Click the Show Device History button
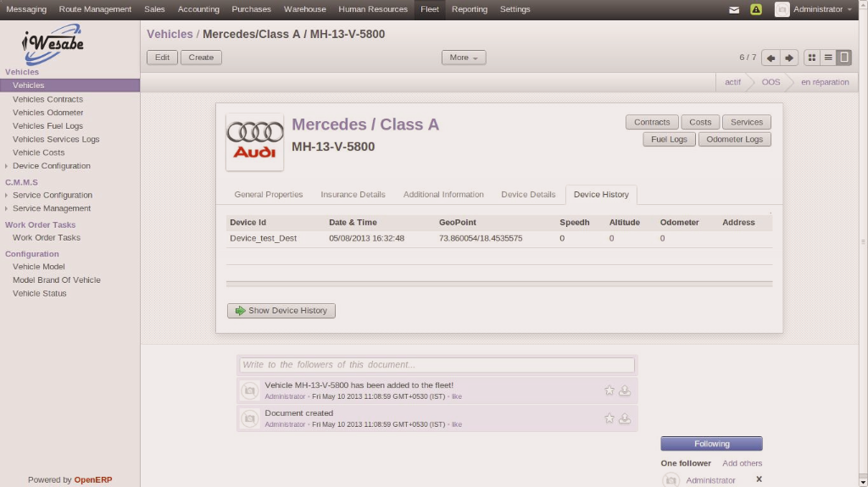Image resolution: width=868 pixels, height=487 pixels. (x=281, y=311)
